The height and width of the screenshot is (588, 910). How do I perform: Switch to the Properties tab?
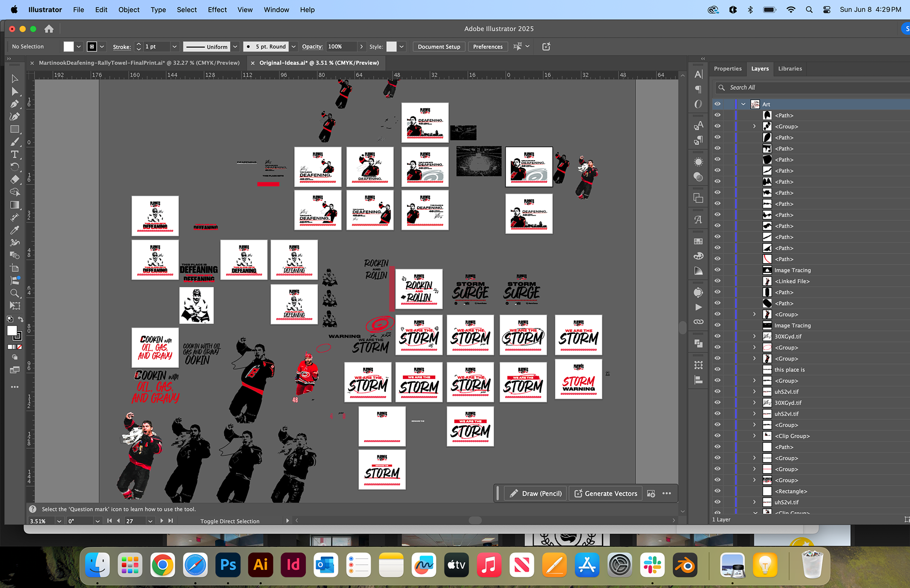point(728,69)
